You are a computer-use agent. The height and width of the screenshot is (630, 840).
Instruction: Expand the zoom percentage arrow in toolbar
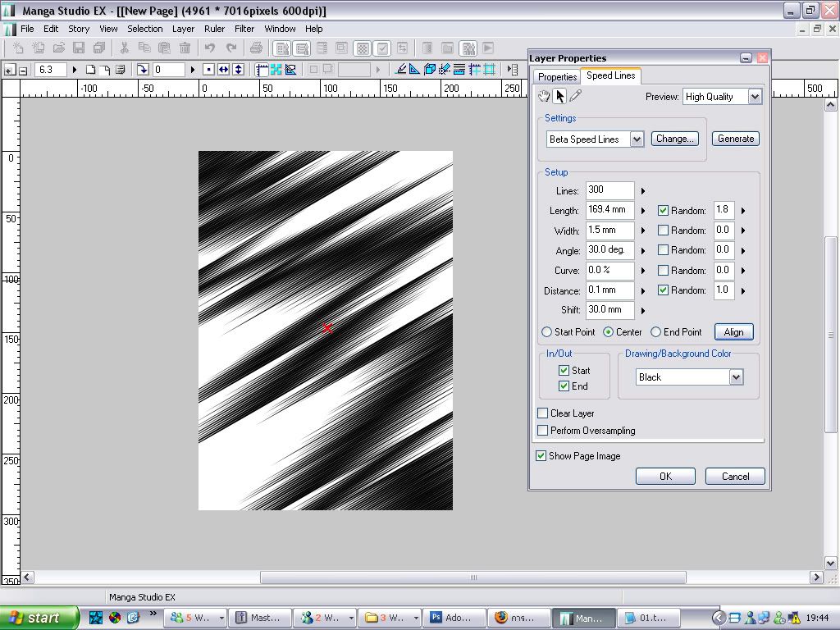[x=75, y=70]
